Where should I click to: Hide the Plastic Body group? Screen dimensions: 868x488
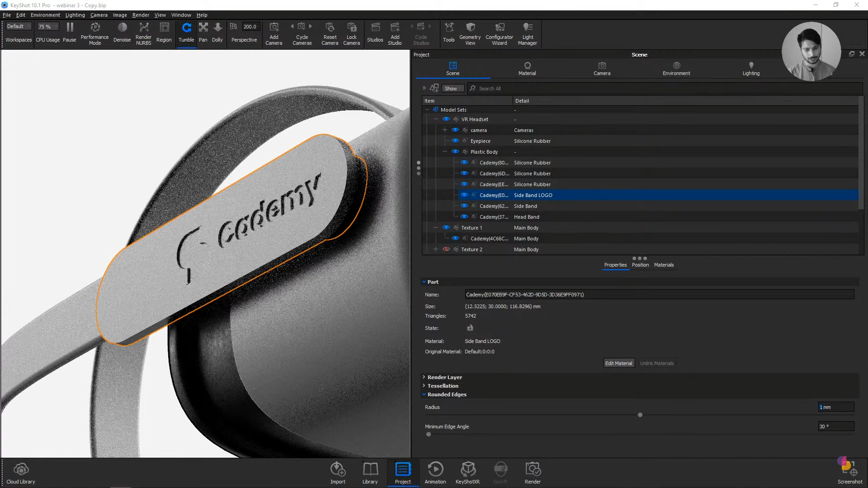(455, 152)
